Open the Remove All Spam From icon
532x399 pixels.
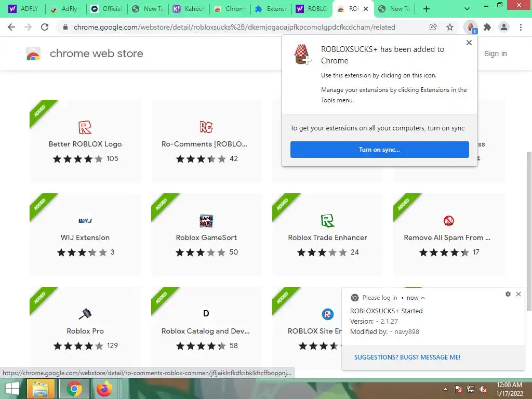point(448,220)
